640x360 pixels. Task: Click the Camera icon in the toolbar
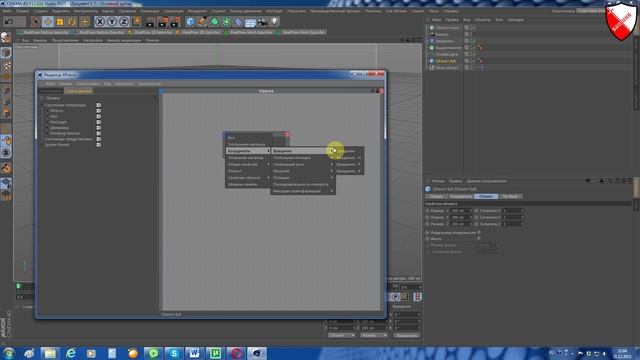[x=262, y=21]
